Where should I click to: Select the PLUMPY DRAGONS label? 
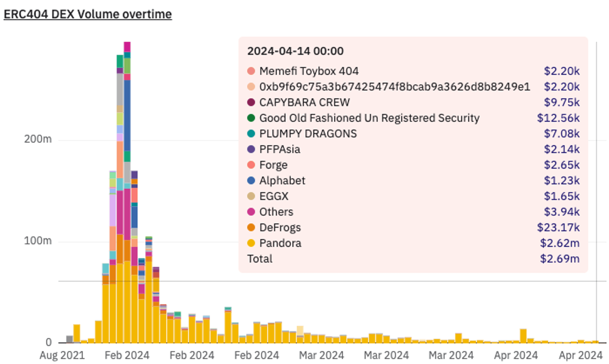[x=308, y=134]
